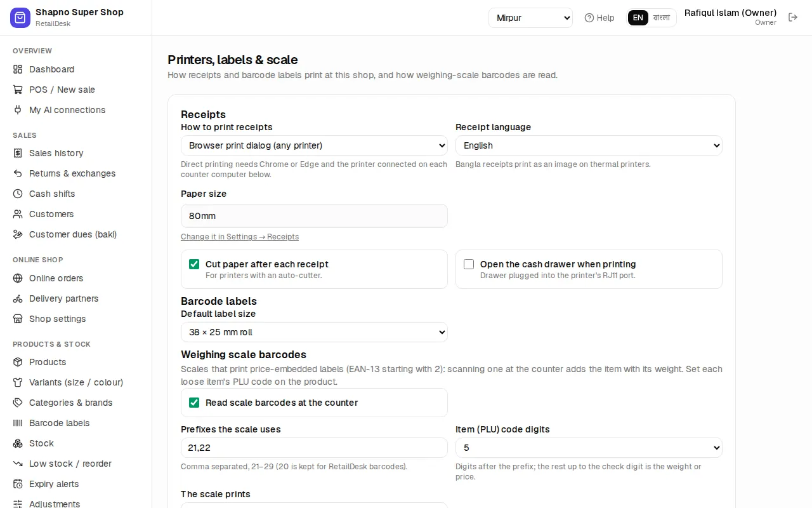
Task: Click the Shop settings storefront icon
Action: coord(18,319)
